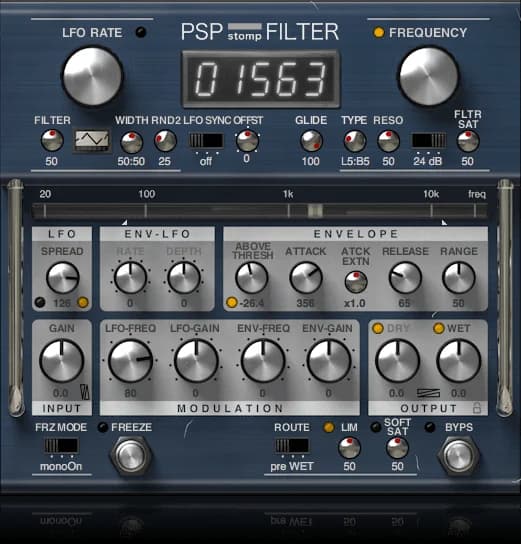Click the ENV-FREQ modulation knob
This screenshot has width=521, height=544.
263,361
